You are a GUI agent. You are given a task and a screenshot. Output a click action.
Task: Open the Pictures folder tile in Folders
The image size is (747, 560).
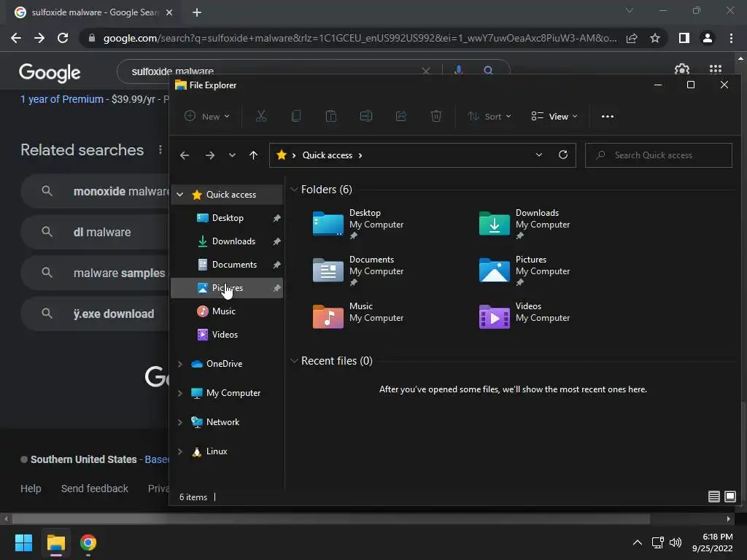[525, 271]
